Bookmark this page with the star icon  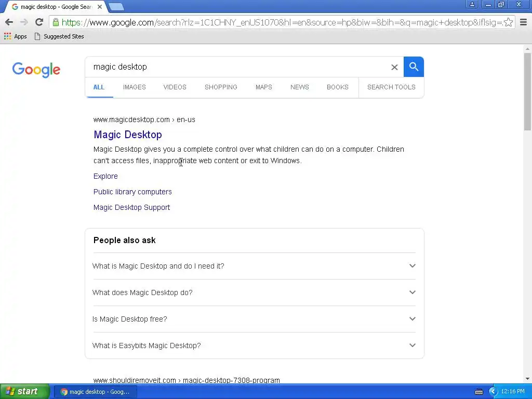point(508,22)
